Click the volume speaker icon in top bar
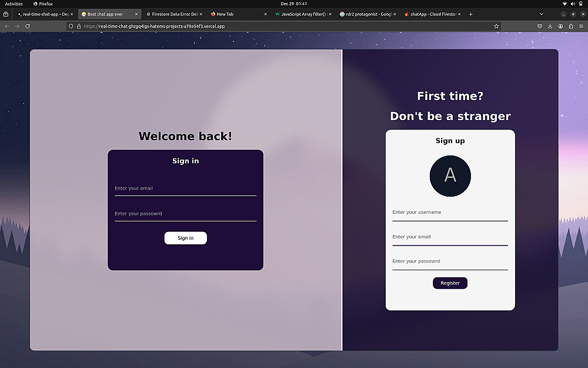Viewport: 588px width, 368px height. 573,4
